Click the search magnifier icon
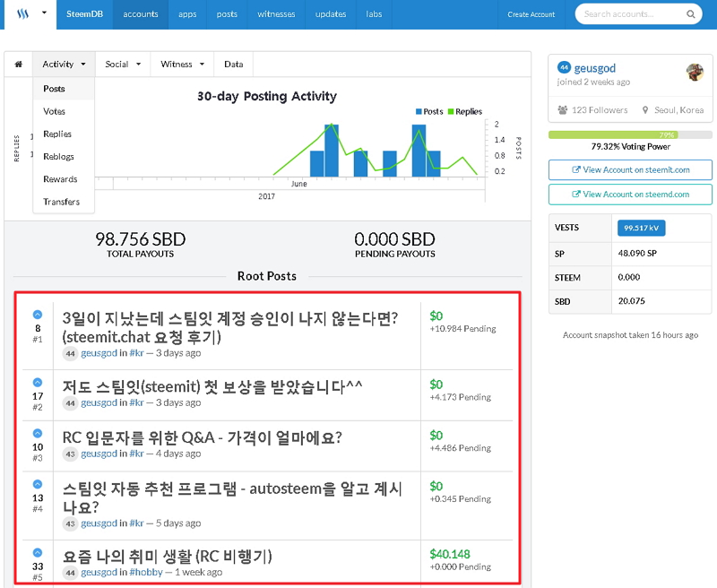The image size is (717, 588). [690, 14]
